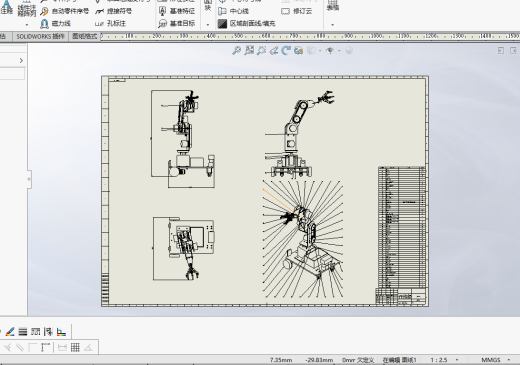Click the -29.83mm coordinate readout
The height and width of the screenshot is (365, 520).
[x=319, y=360]
